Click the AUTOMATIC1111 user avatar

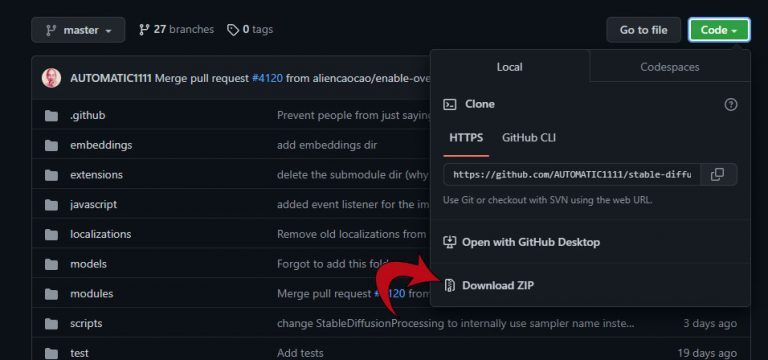[x=51, y=78]
